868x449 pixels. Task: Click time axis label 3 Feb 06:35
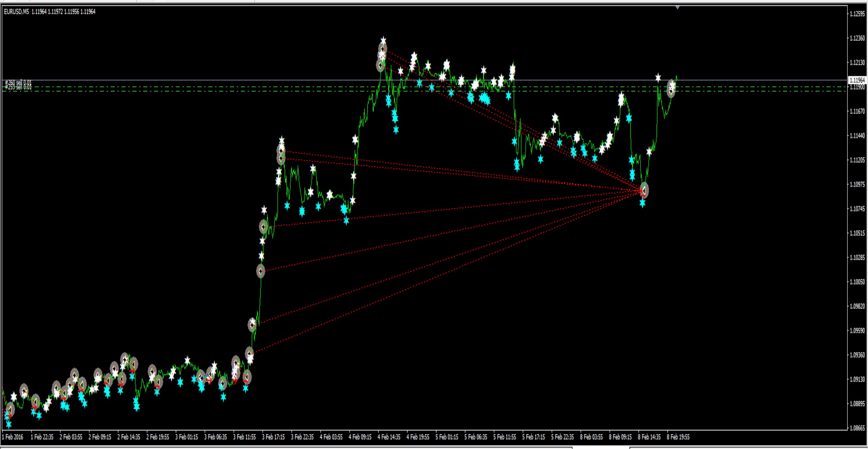coord(216,437)
